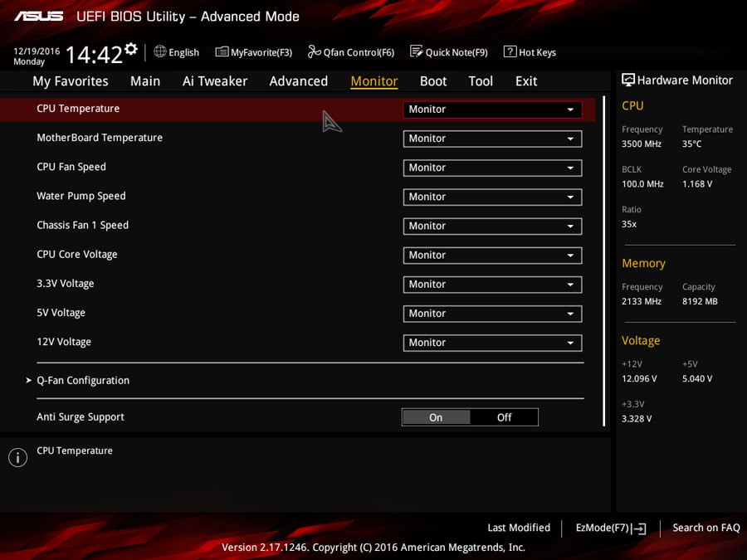The height and width of the screenshot is (560, 747).
Task: Click the 12.096 V voltage reading
Action: pos(639,378)
